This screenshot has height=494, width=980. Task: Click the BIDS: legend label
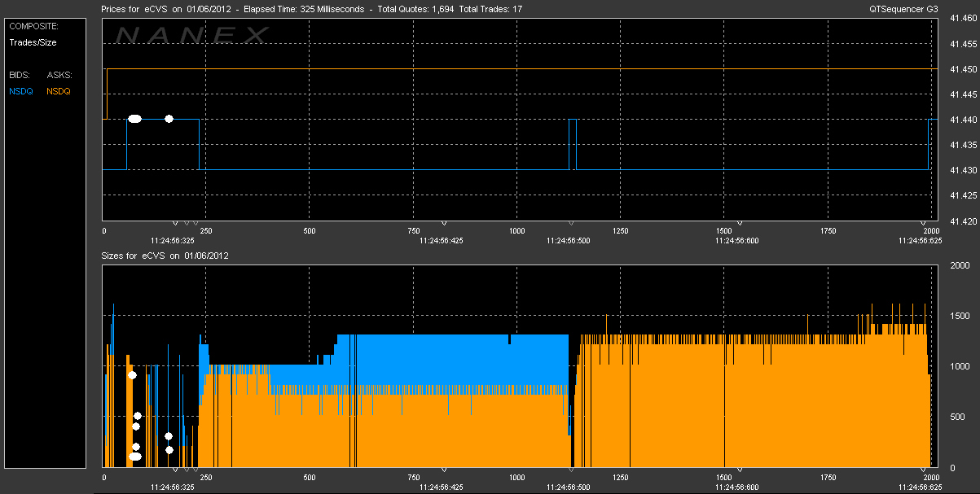point(20,75)
